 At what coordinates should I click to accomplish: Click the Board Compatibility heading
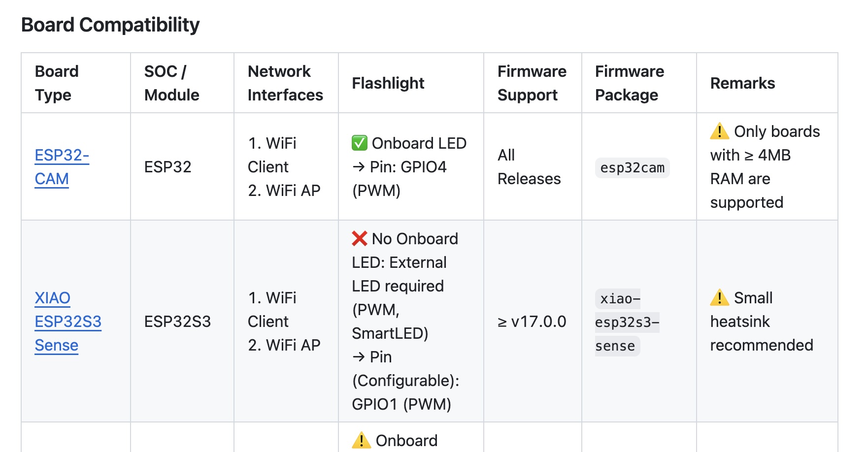coord(110,25)
